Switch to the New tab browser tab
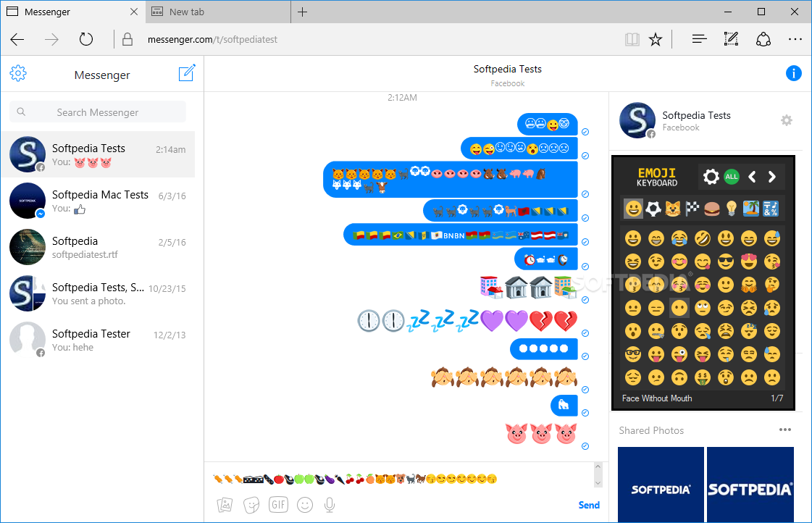Viewport: 812px width, 523px height. point(218,12)
